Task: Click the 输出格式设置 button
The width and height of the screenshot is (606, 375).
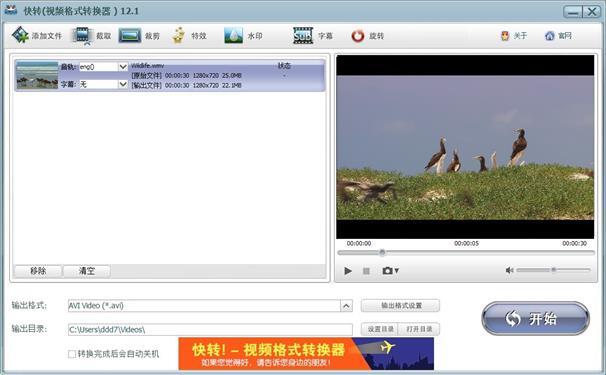Action: click(x=400, y=305)
